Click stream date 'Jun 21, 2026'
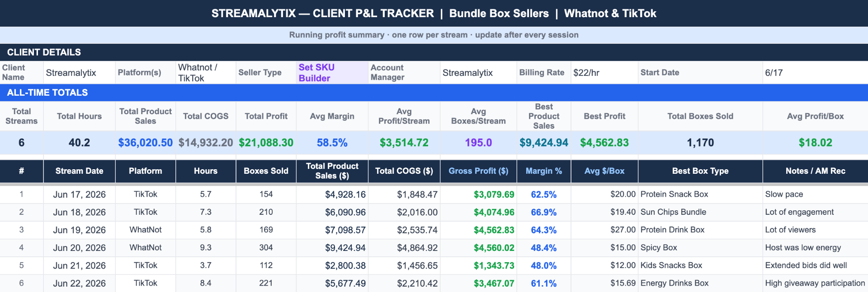 [79, 266]
